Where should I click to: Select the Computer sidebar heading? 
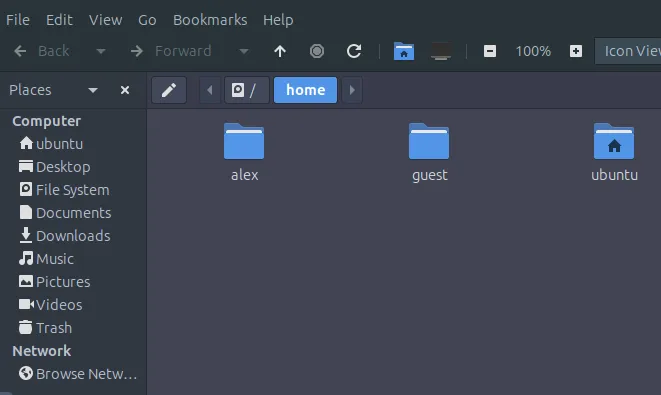pyautogui.click(x=46, y=121)
